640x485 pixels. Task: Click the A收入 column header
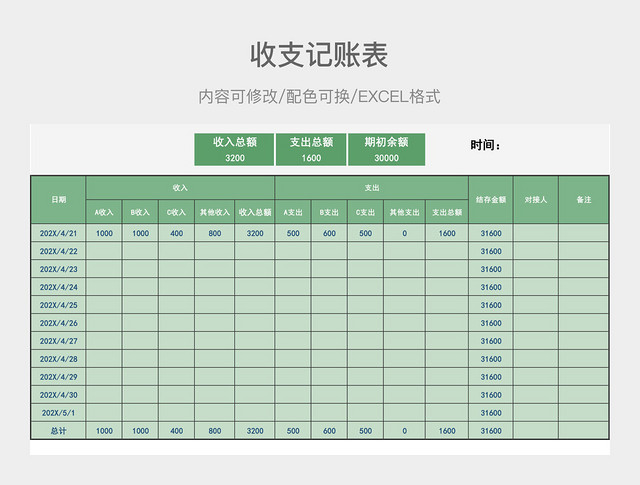pyautogui.click(x=104, y=212)
